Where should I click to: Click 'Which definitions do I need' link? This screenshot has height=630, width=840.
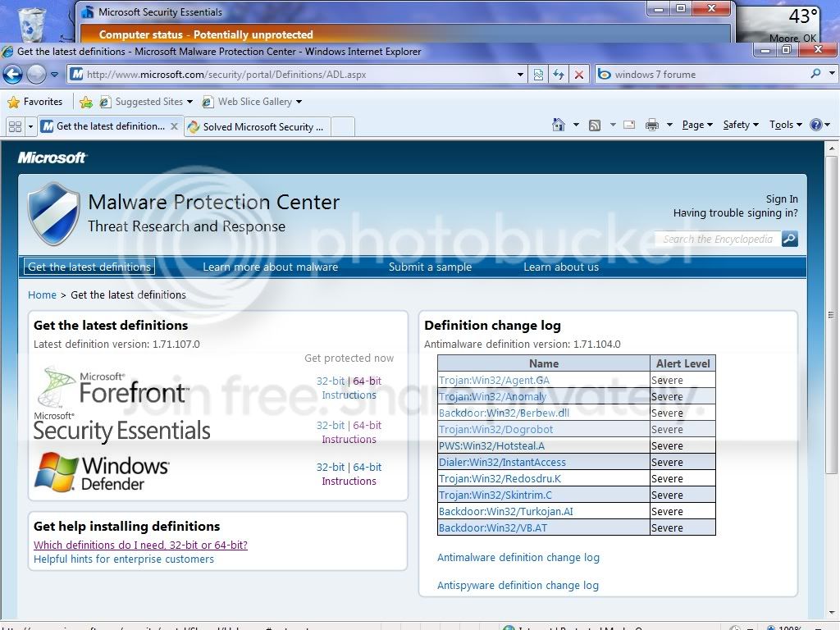tap(140, 545)
